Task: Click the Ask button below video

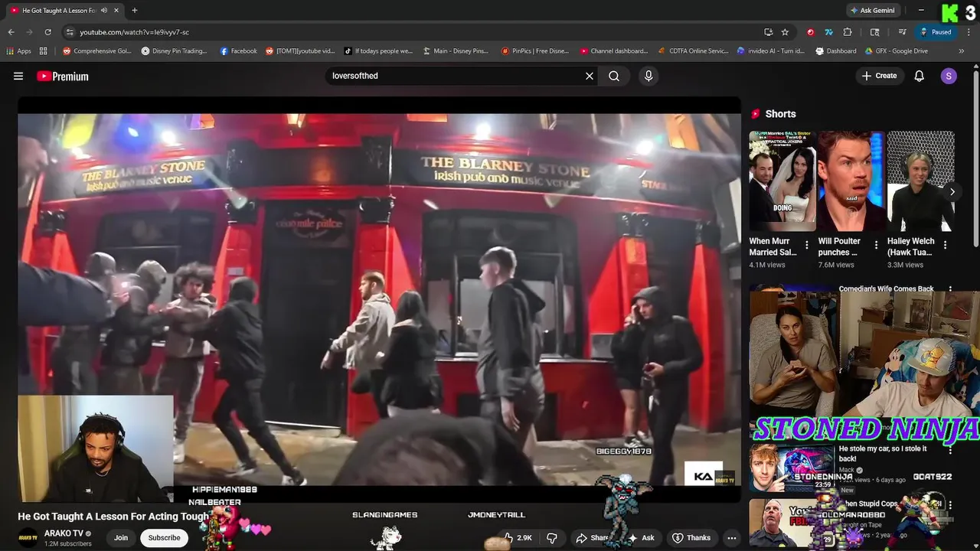Action: coord(642,538)
